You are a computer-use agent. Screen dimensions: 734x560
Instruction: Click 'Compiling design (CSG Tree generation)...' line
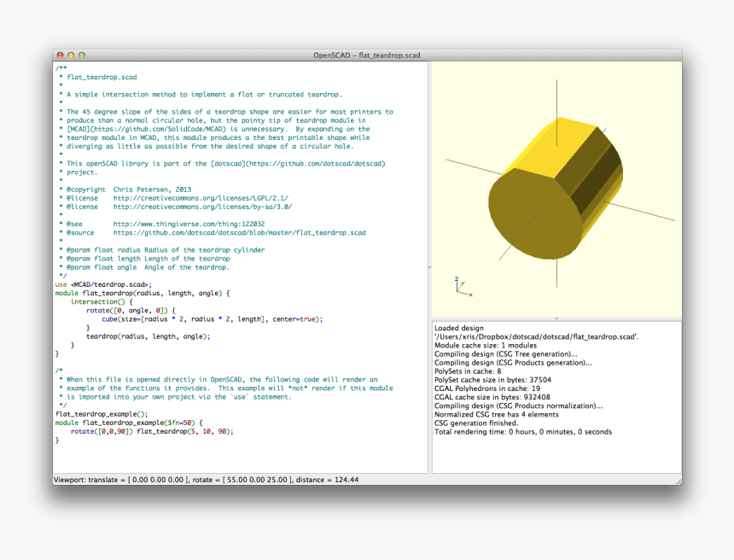(x=506, y=354)
